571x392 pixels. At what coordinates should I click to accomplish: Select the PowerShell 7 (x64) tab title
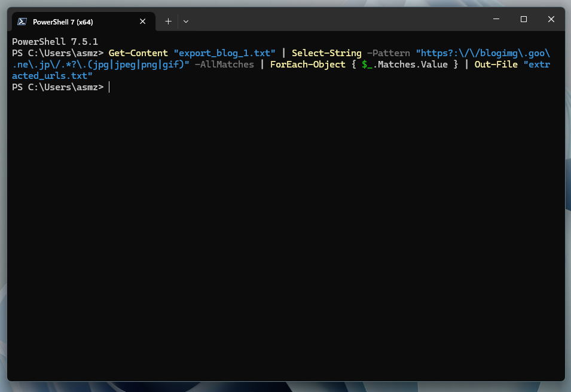point(63,22)
